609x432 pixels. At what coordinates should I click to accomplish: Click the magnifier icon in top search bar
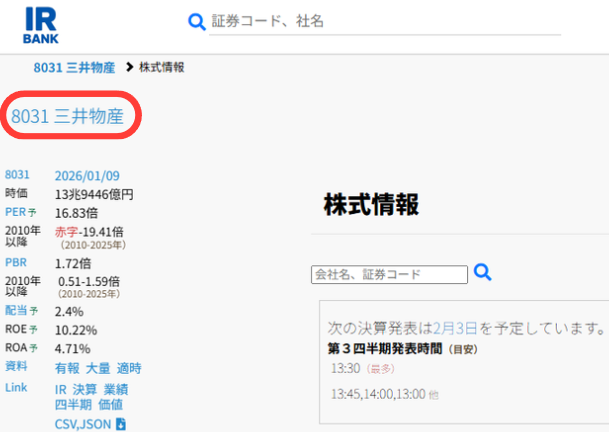[197, 22]
